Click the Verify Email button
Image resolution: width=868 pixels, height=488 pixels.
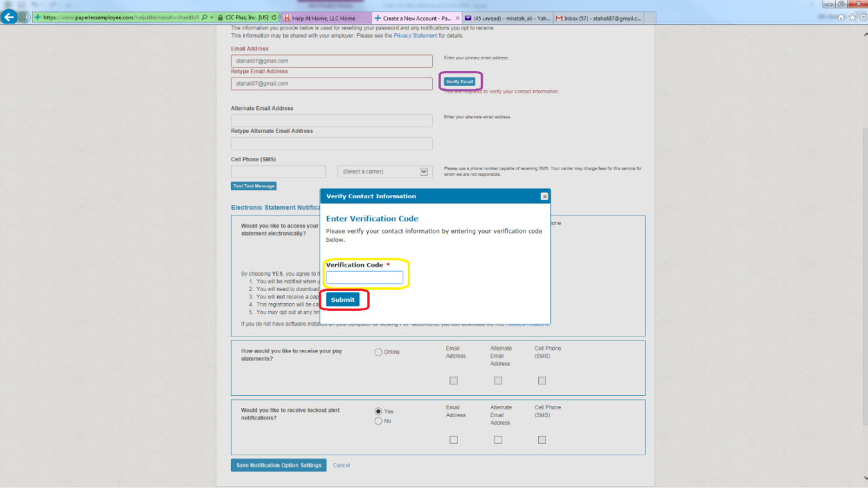point(459,81)
